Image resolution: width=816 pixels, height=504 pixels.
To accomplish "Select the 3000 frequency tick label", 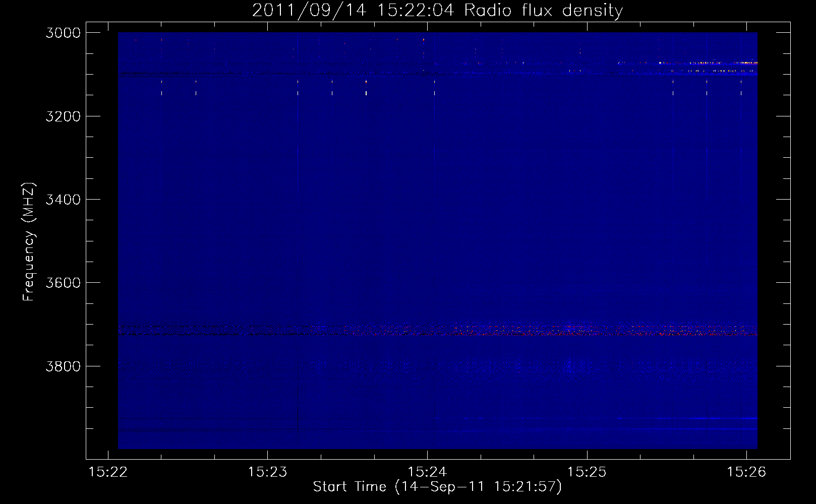I will [x=63, y=33].
